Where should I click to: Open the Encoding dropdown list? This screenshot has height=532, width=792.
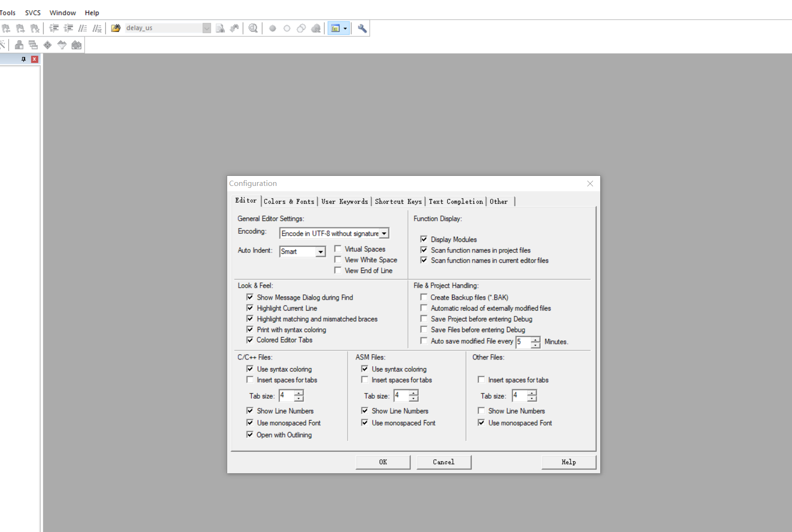tap(384, 233)
